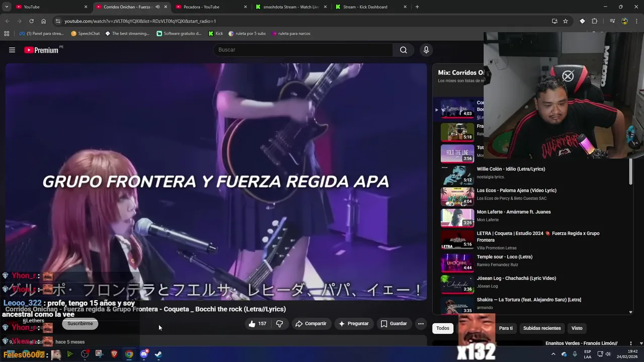
Task: Open Discord from the taskbar
Action: (144, 354)
